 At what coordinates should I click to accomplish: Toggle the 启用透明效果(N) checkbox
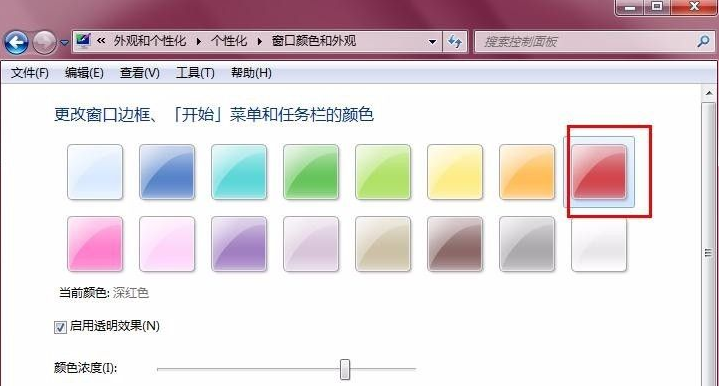point(60,327)
